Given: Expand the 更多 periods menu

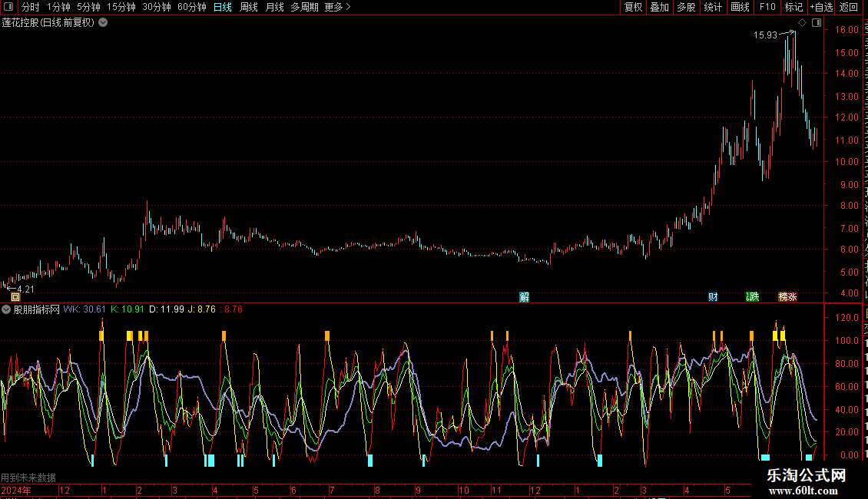Looking at the screenshot, I should click(337, 7).
